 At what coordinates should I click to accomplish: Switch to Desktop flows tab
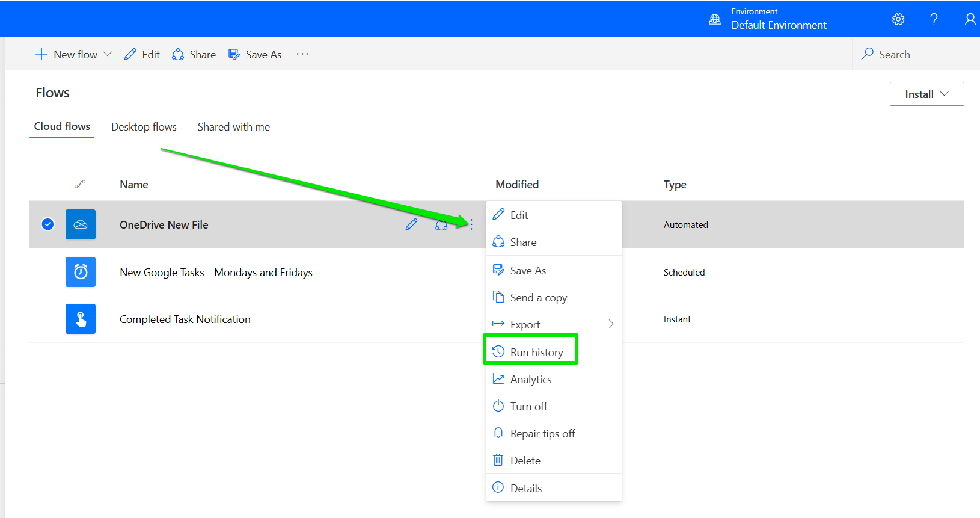(144, 127)
